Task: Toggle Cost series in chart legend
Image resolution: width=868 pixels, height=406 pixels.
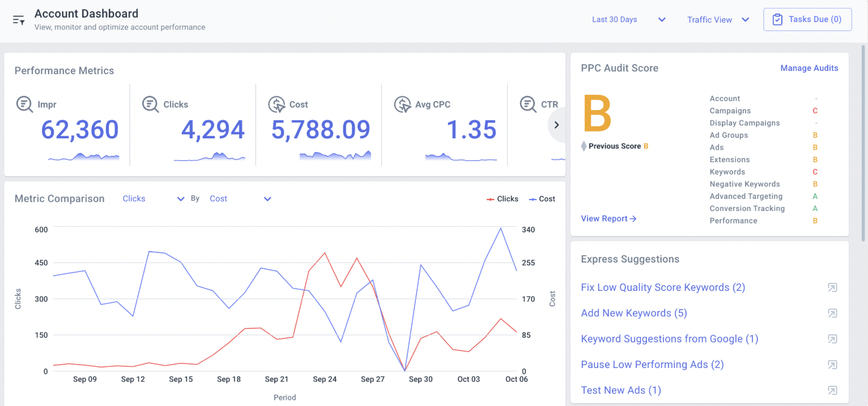Action: pyautogui.click(x=542, y=199)
